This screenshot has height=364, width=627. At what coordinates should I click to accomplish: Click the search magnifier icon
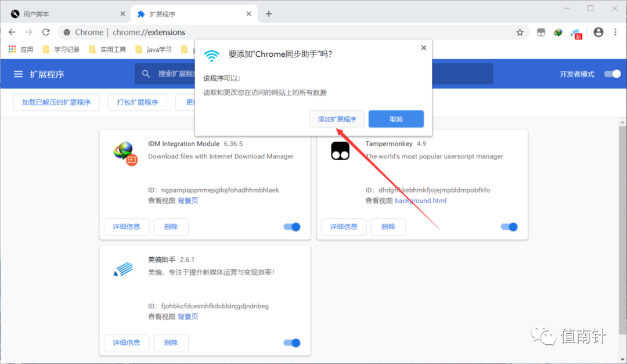[x=146, y=74]
